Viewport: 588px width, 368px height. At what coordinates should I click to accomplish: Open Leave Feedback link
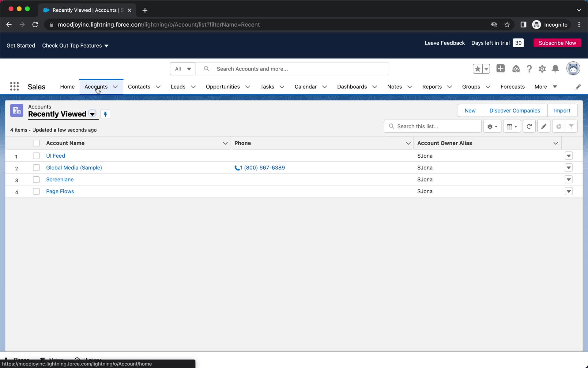(x=445, y=43)
